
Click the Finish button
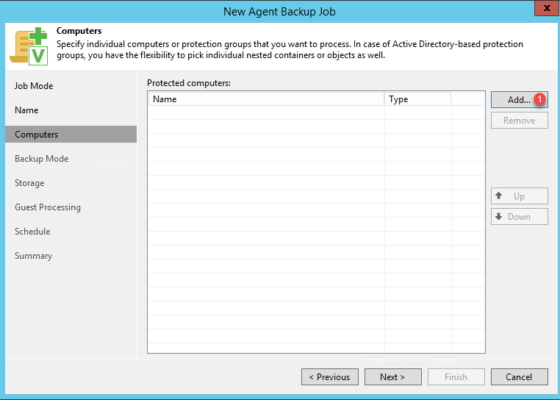pyautogui.click(x=456, y=377)
